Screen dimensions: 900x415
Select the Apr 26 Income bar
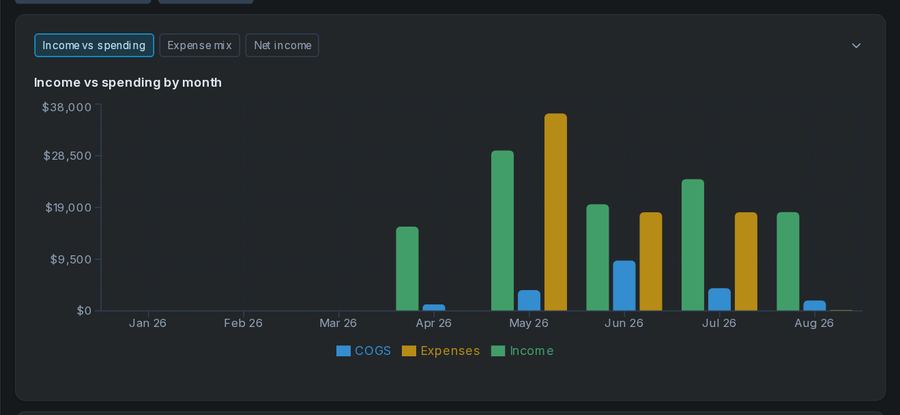[x=408, y=269]
